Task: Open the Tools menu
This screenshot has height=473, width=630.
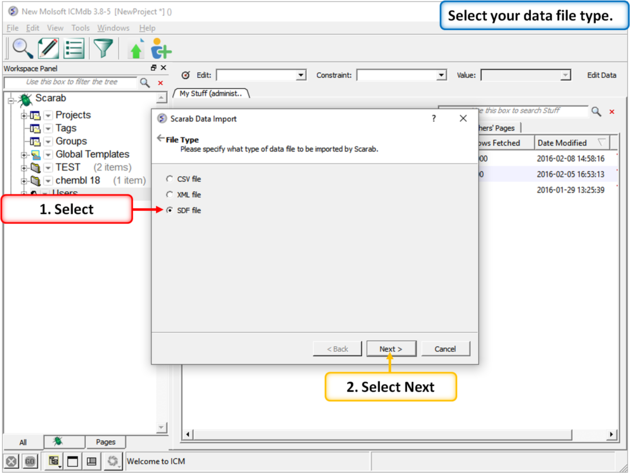Action: coord(80,28)
